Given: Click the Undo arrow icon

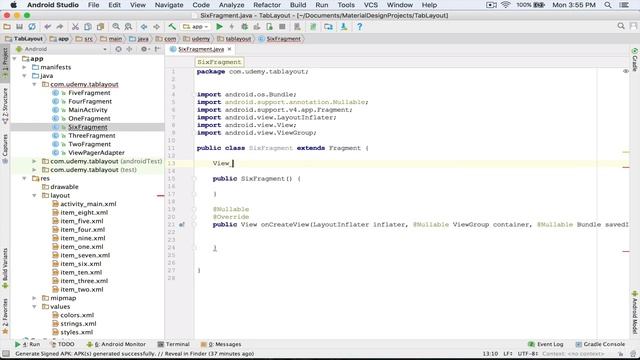Looking at the screenshot, I should [x=48, y=27].
